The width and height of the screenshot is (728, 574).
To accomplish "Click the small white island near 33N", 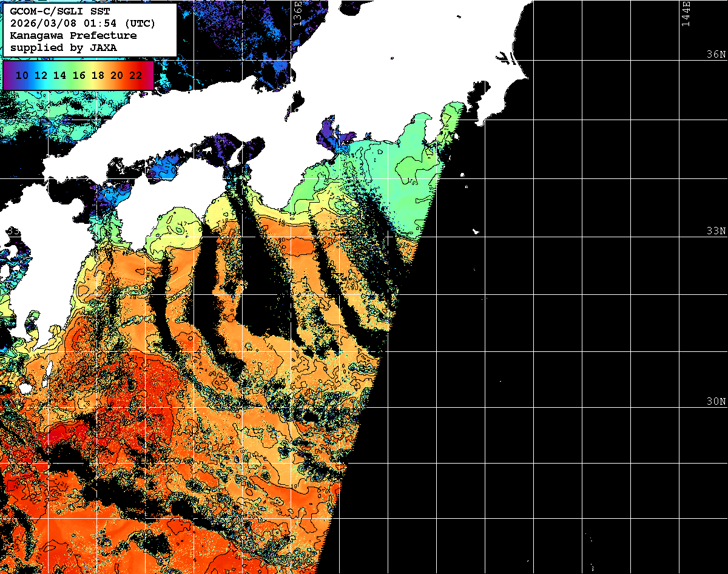I will [x=476, y=231].
